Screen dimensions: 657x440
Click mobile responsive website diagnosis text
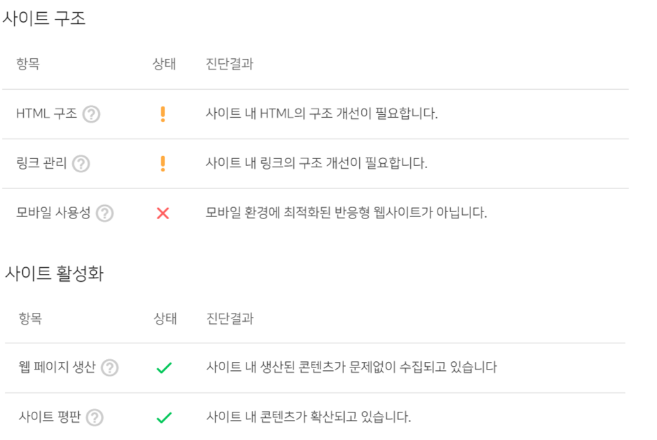tap(346, 212)
